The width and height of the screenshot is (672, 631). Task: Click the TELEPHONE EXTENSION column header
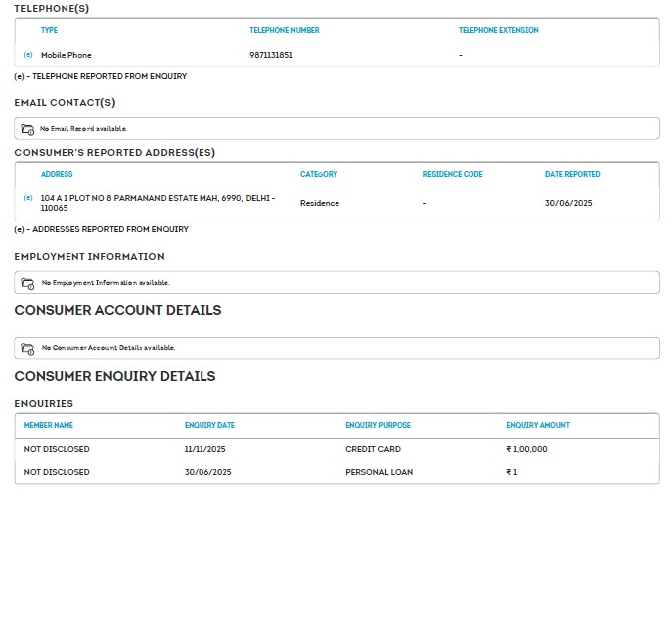[498, 30]
